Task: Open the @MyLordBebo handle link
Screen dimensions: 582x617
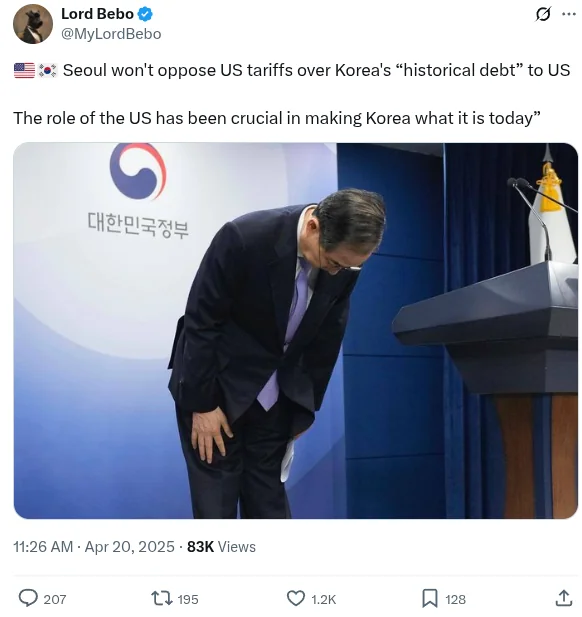Action: 111,34
